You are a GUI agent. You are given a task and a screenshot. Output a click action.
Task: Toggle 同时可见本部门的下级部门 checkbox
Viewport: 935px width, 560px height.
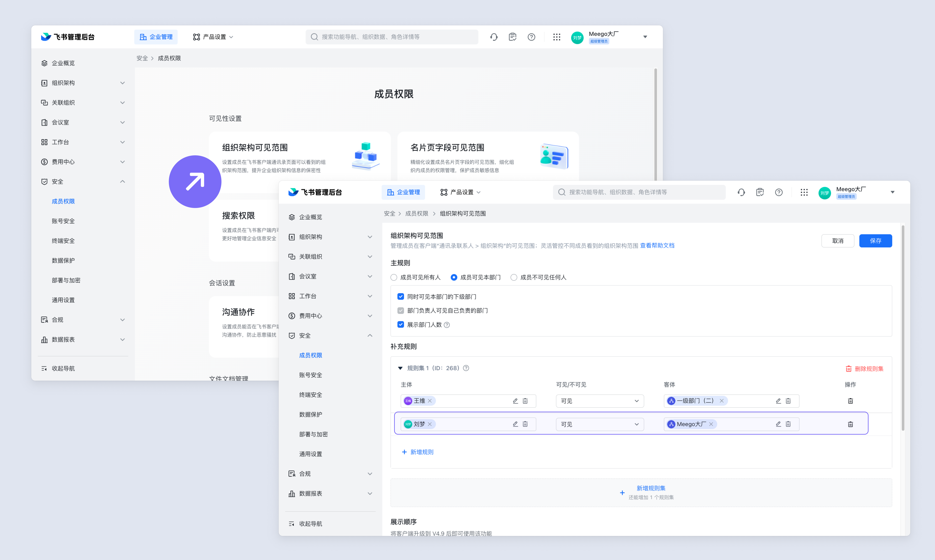(401, 297)
